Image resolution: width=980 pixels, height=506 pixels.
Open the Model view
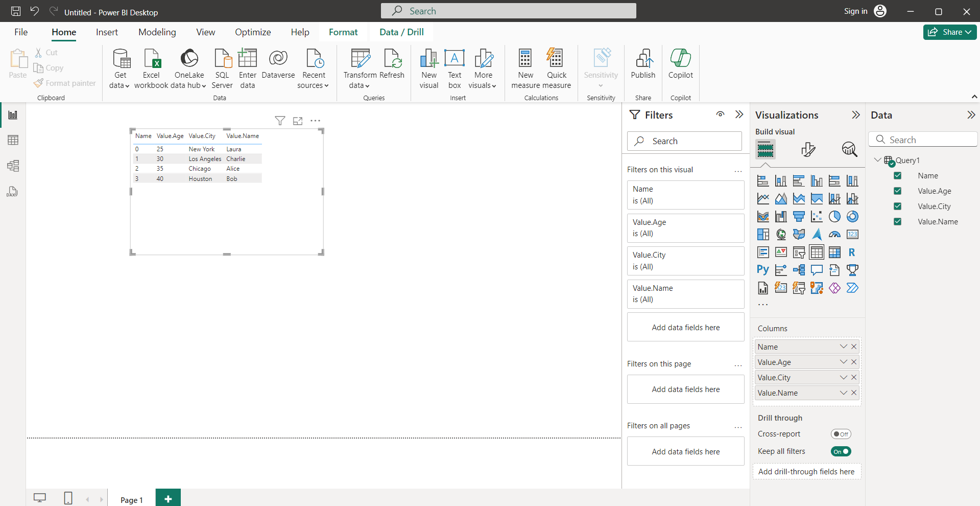pyautogui.click(x=13, y=166)
